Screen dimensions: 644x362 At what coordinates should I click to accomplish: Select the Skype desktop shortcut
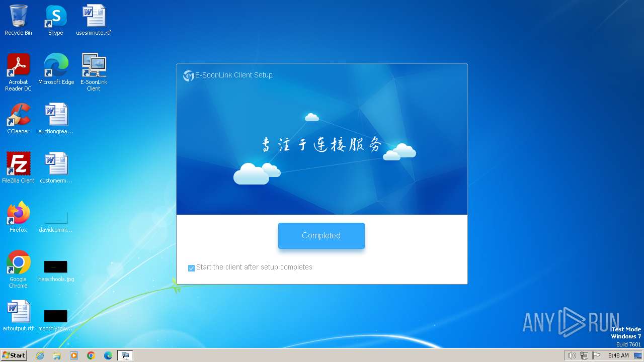pos(56,20)
